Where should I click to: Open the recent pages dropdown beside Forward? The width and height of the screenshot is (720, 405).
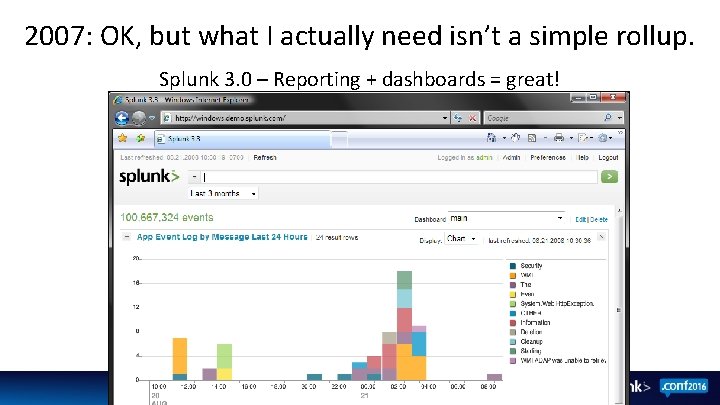[x=152, y=118]
